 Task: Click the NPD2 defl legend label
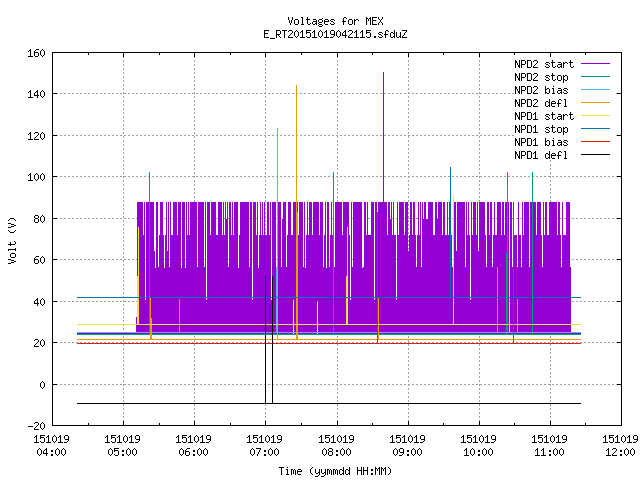pyautogui.click(x=541, y=103)
